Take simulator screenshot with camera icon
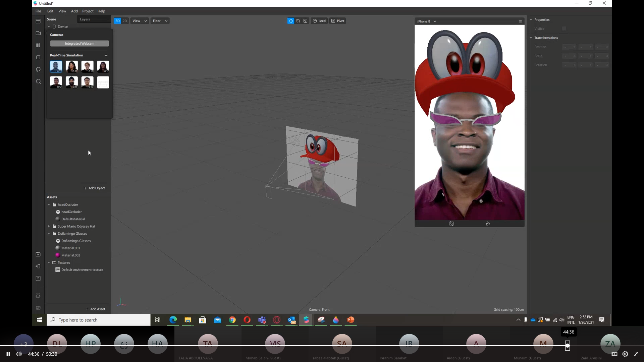 [x=451, y=224]
